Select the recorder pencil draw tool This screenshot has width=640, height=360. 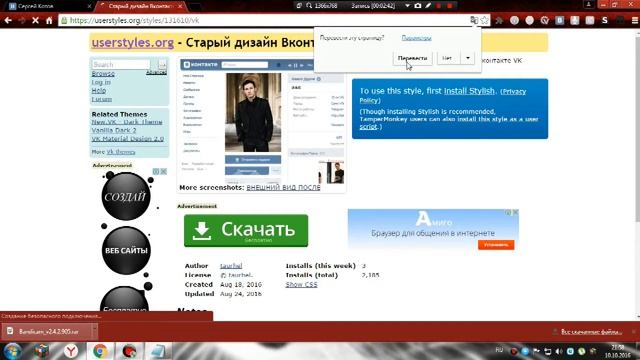point(428,6)
